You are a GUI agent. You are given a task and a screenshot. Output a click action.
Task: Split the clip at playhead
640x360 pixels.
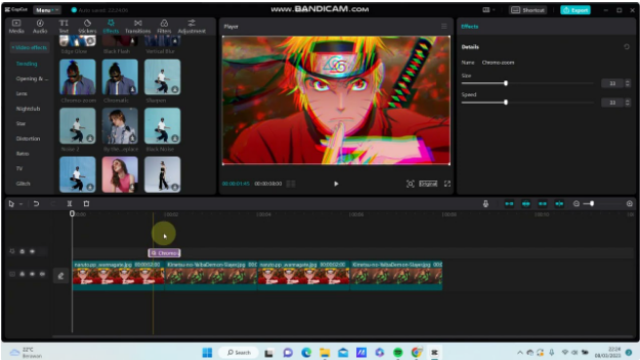[x=69, y=204]
